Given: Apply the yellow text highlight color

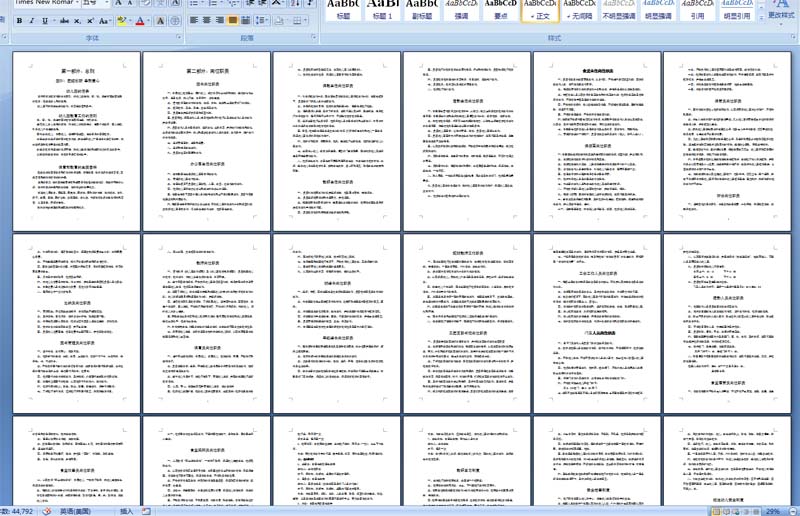Looking at the screenshot, I should (x=121, y=21).
